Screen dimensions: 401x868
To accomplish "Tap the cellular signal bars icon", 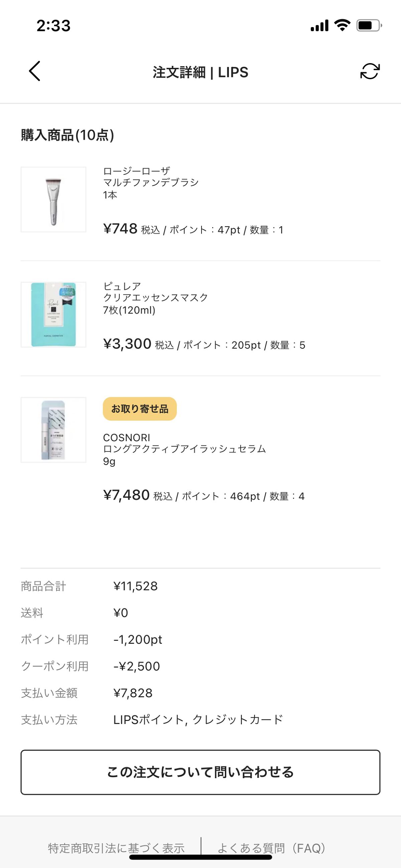I will pos(319,25).
